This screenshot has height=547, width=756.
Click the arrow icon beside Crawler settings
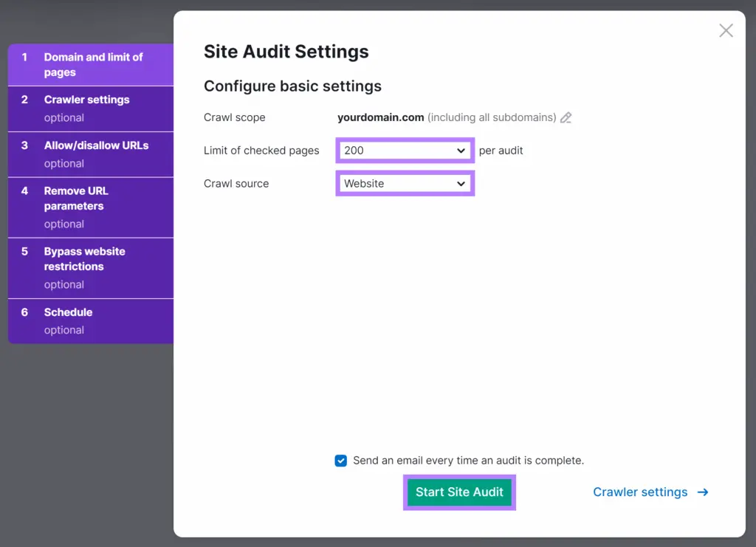pos(703,492)
